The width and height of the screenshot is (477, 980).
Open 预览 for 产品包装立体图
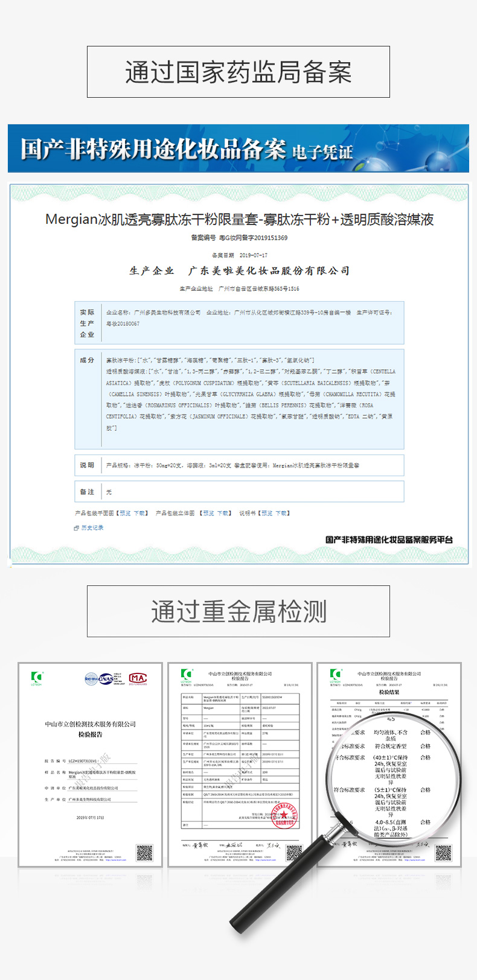[208, 514]
